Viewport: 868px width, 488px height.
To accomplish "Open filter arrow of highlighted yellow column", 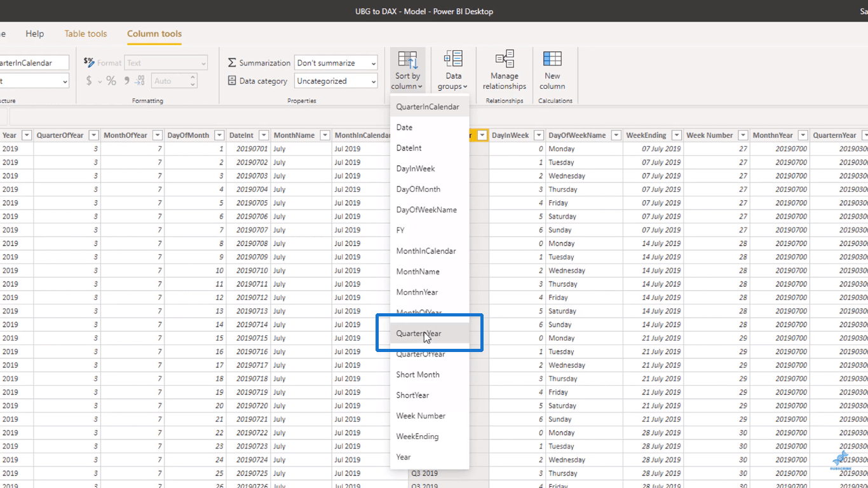I will click(x=482, y=135).
